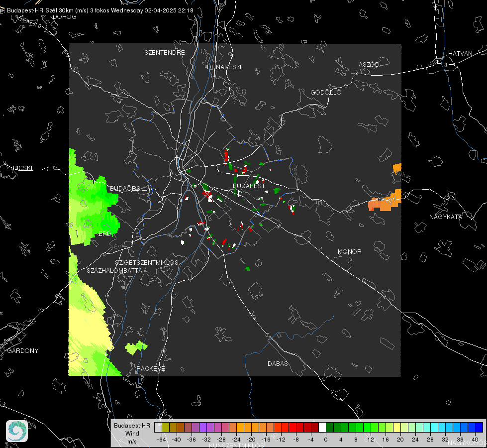Click the -24 legend value
This screenshot has width=487, height=448.
(236, 440)
